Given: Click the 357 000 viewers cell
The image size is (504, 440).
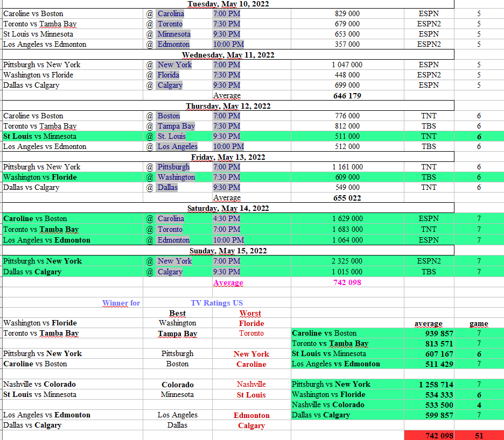Looking at the screenshot, I should tap(347, 44).
